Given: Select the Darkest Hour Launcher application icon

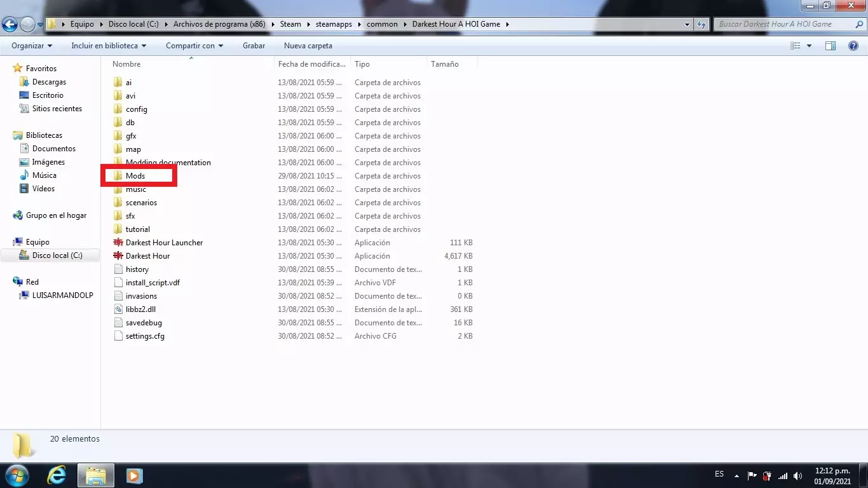Looking at the screenshot, I should click(118, 243).
